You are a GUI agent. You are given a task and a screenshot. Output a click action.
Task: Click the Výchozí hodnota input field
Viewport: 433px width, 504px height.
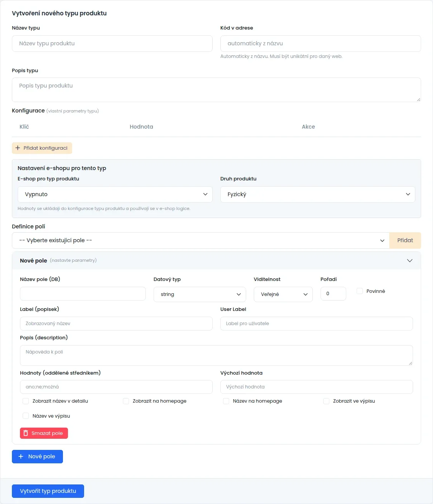pyautogui.click(x=317, y=387)
